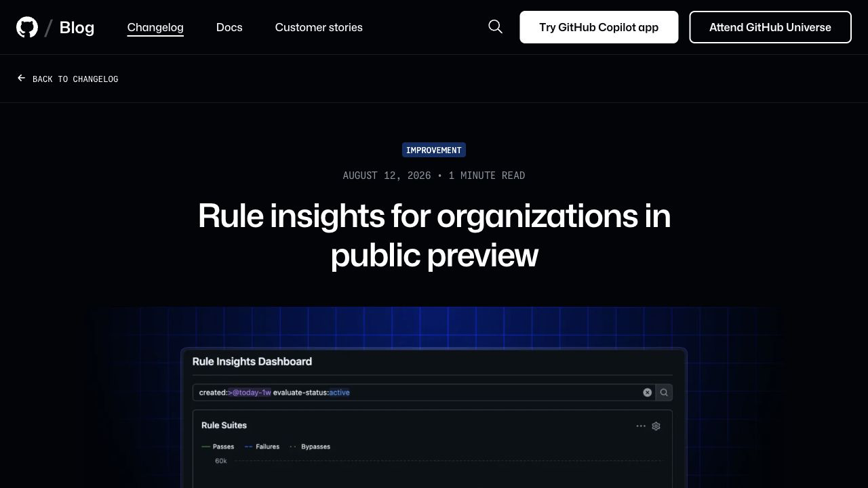Click the dashboard filter search icon

[x=664, y=392]
